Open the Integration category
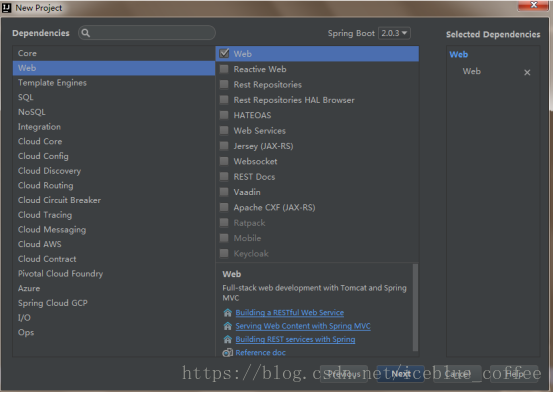Screen dimensions: 553x393 click(114, 127)
